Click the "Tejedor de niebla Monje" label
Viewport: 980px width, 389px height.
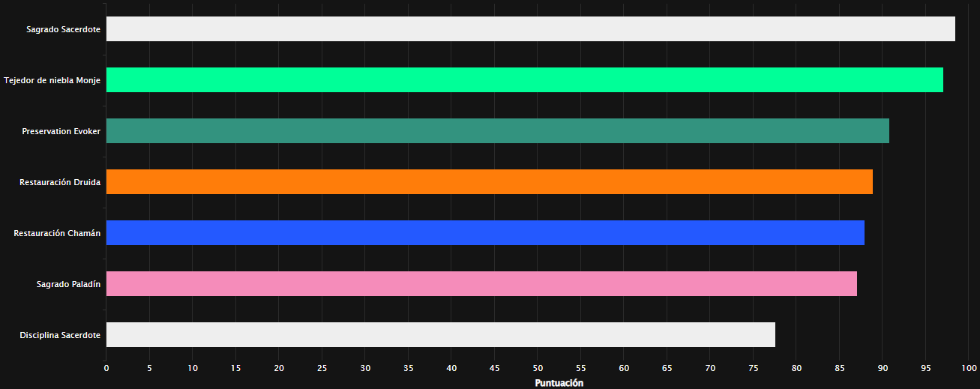(x=52, y=80)
